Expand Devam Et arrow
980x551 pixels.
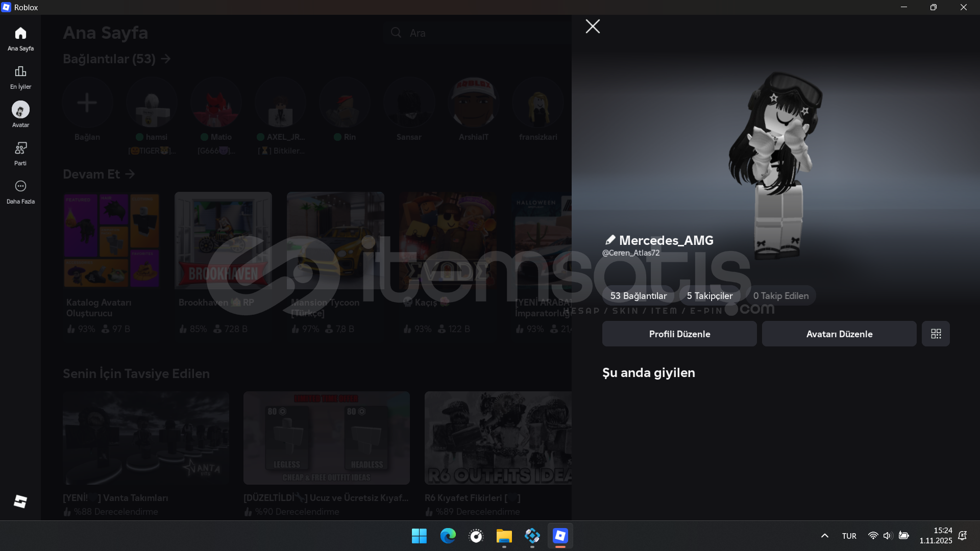pyautogui.click(x=130, y=174)
